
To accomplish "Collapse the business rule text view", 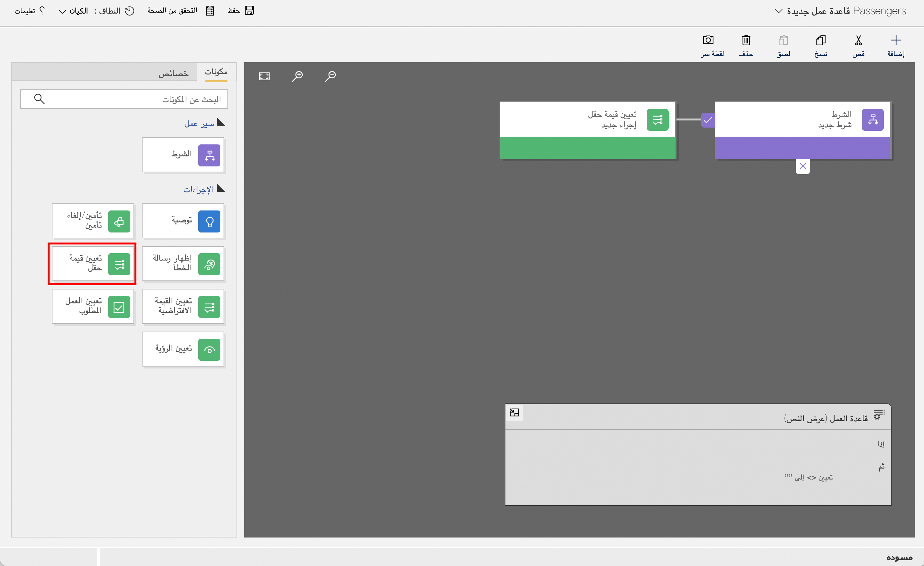I will pos(514,412).
